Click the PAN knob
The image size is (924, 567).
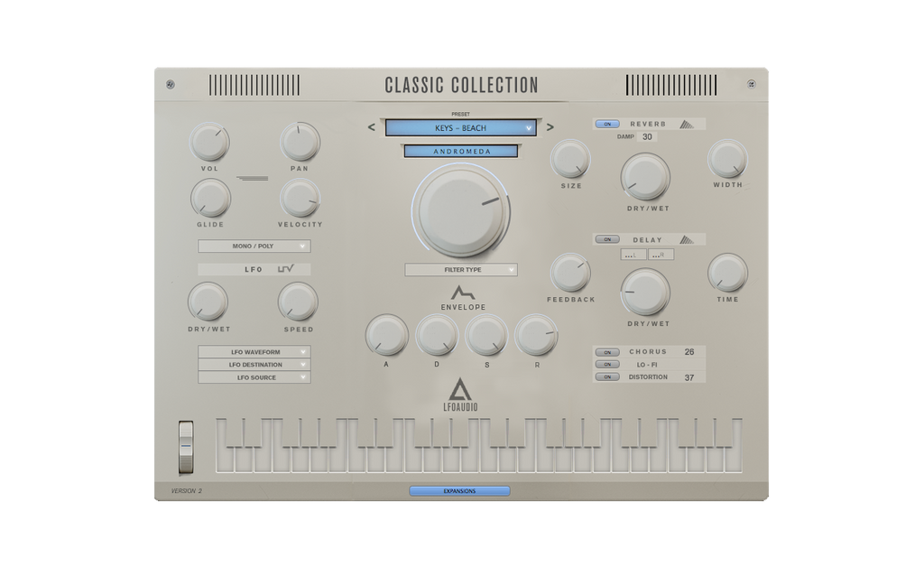click(x=300, y=142)
